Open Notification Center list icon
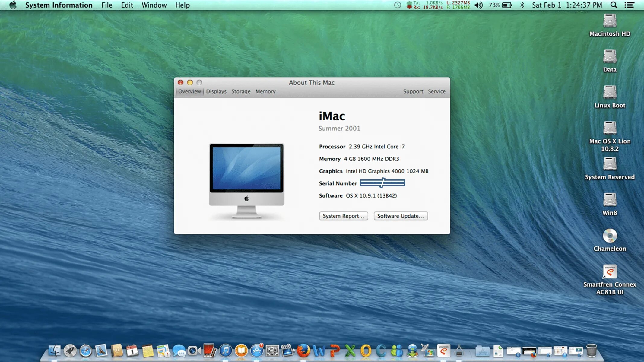 (629, 5)
